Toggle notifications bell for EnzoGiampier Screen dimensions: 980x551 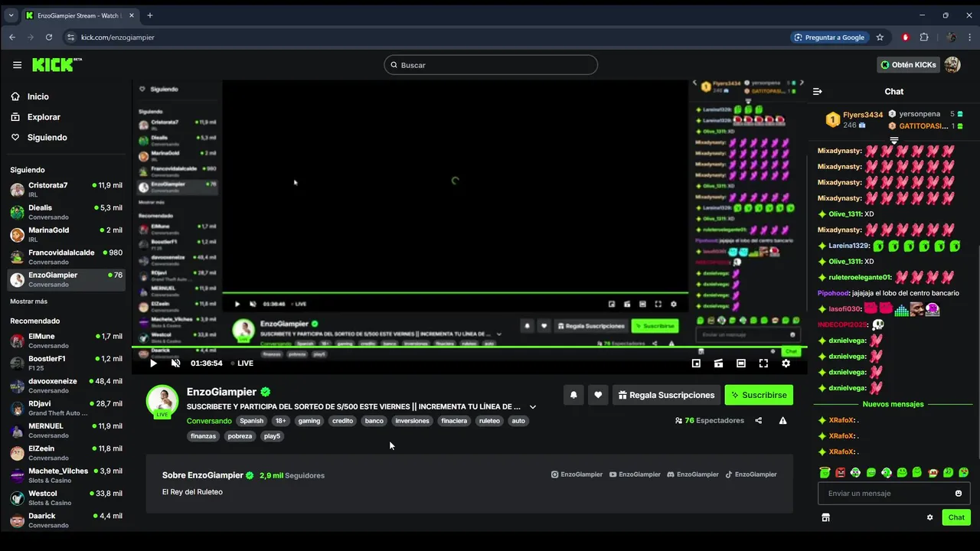[573, 395]
